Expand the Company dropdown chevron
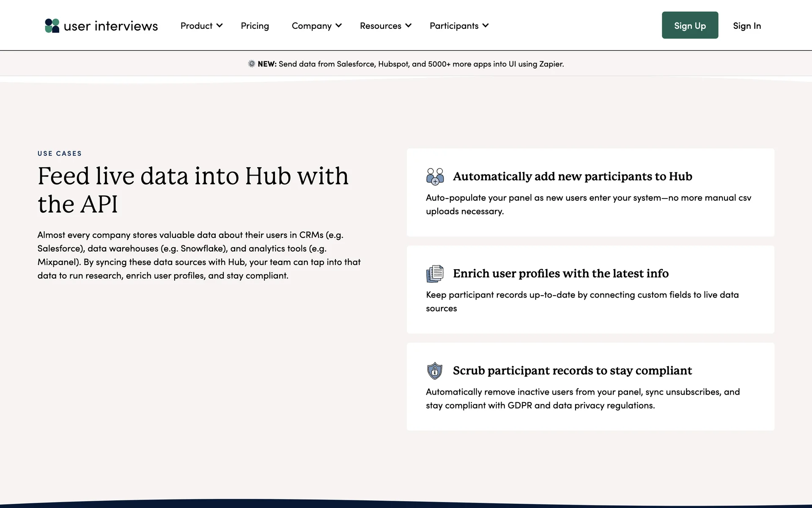Screen dimensions: 812x508 [x=339, y=25]
